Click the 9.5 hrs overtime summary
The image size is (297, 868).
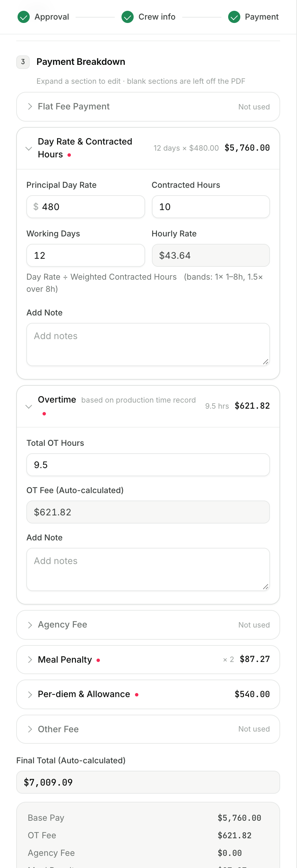point(217,406)
